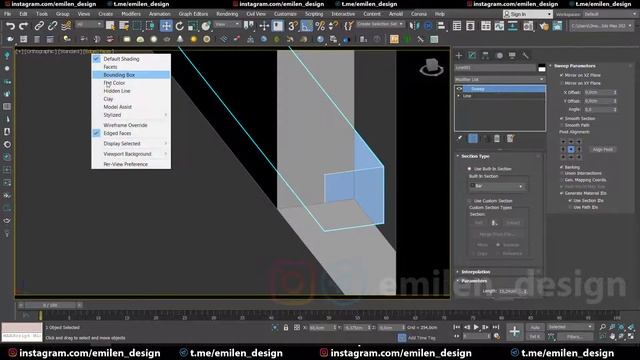The height and width of the screenshot is (360, 640).
Task: Open the Built-In Section Bar dropdown
Action: pyautogui.click(x=497, y=186)
